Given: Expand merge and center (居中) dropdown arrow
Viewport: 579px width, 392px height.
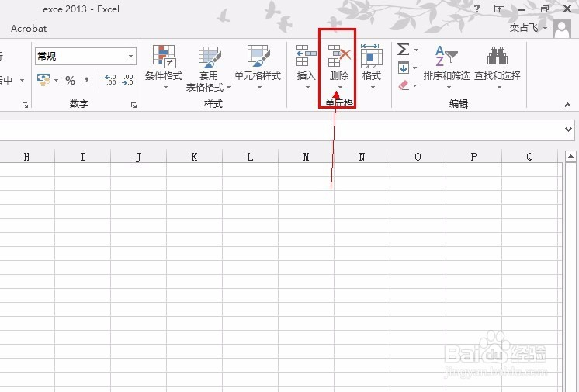Looking at the screenshot, I should (x=23, y=80).
